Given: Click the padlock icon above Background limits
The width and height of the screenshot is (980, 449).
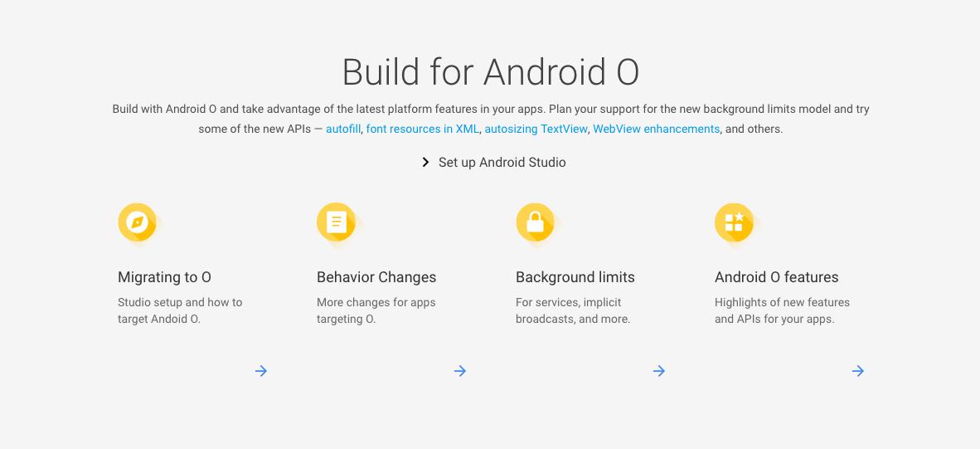Looking at the screenshot, I should [535, 222].
